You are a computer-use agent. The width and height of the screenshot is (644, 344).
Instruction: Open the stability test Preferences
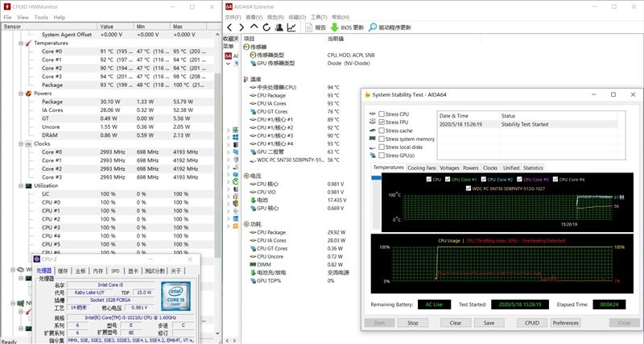point(566,323)
